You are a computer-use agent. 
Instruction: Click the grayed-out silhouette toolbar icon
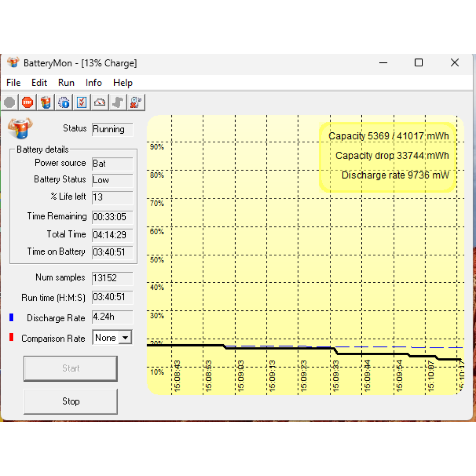pos(118,102)
